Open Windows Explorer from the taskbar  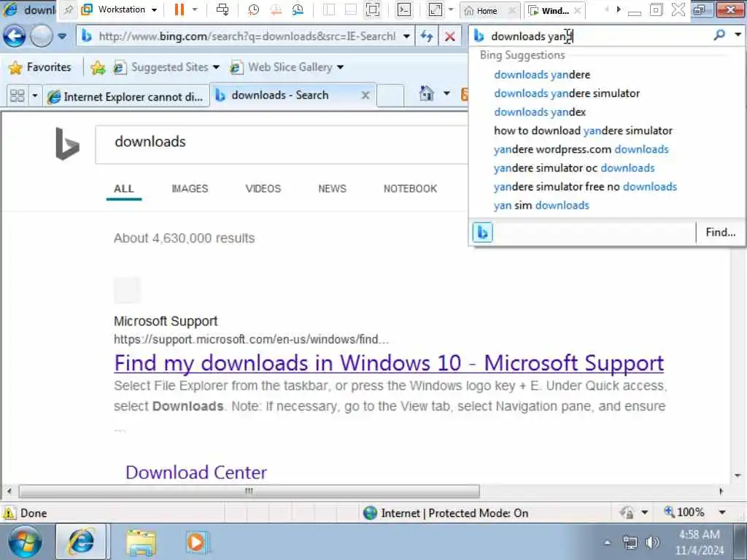(141, 542)
